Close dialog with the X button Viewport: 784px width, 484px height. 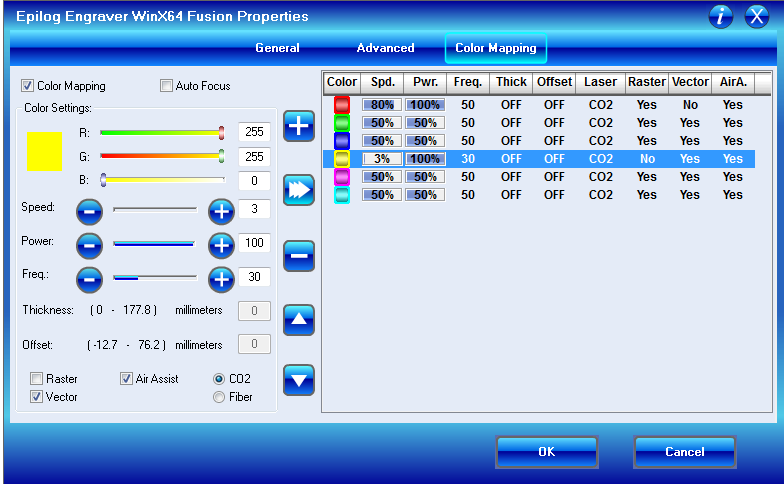coord(757,17)
